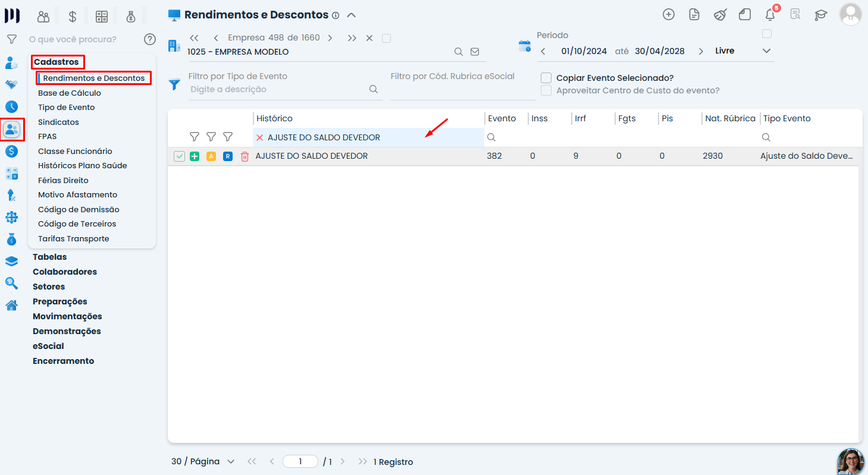Click the circled plus icon in top bar

[669, 15]
